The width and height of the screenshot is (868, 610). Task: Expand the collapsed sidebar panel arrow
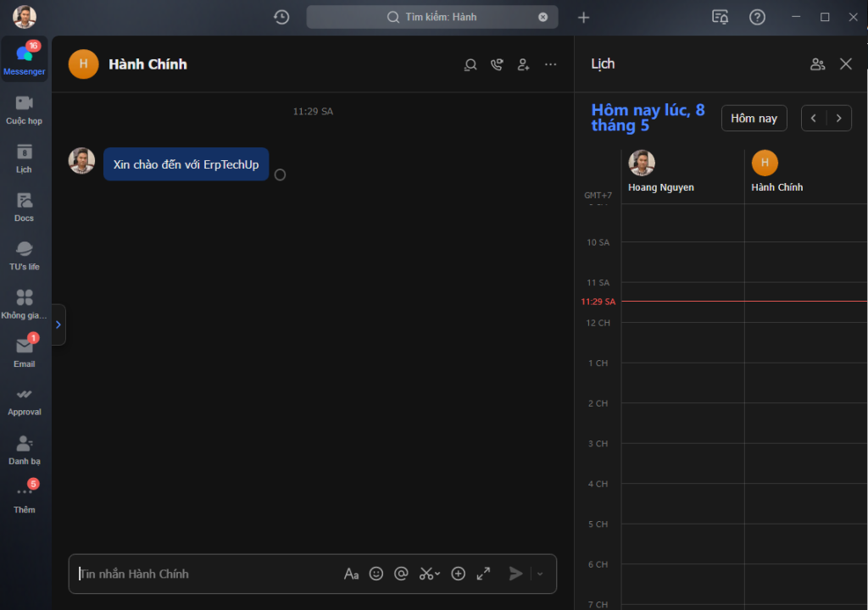tap(58, 324)
